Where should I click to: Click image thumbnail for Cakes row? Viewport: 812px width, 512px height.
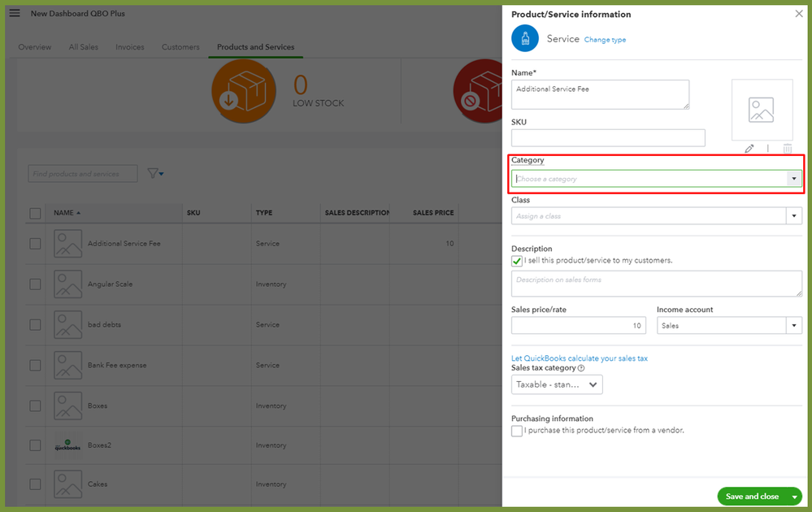click(x=67, y=484)
